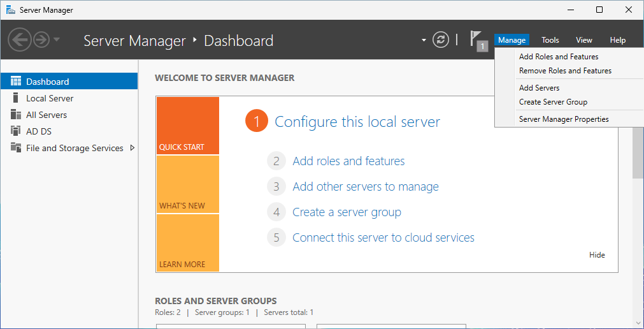
Task: Click the AD DS icon
Action: pos(16,131)
